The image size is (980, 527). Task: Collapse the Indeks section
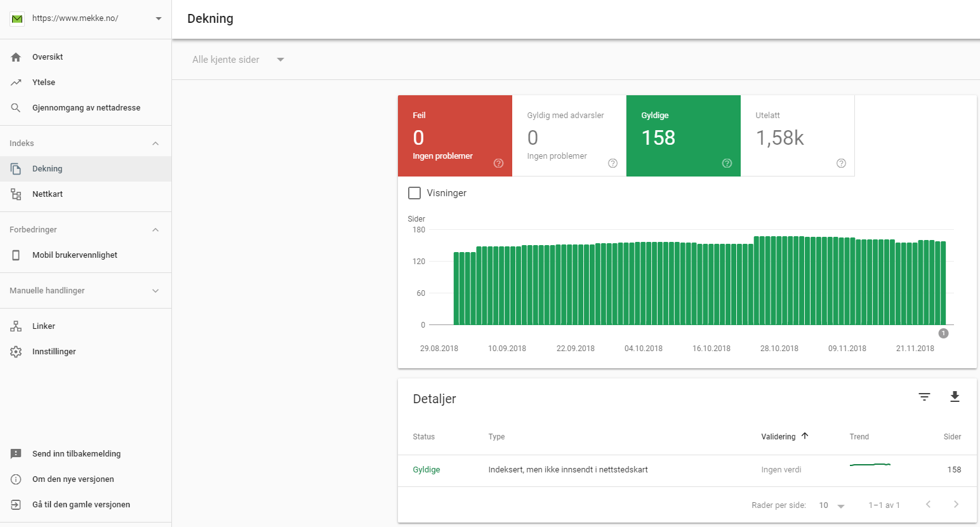click(156, 143)
